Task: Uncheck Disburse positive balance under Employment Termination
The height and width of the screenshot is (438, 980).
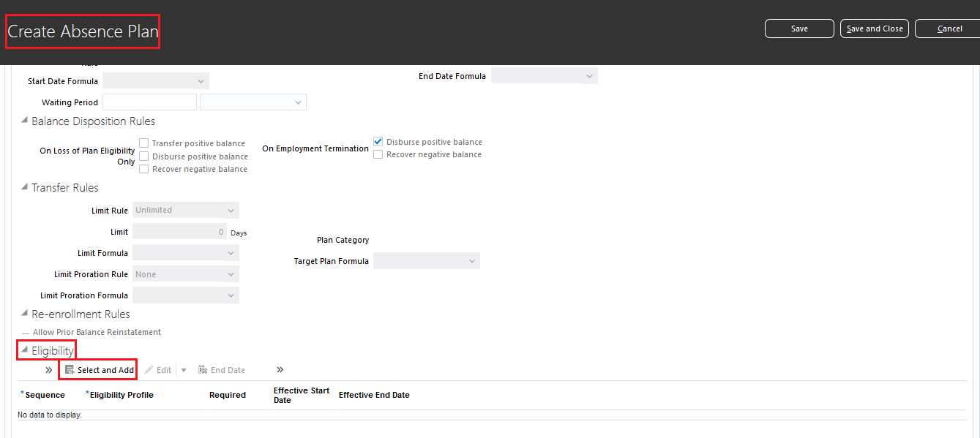Action: [x=378, y=141]
